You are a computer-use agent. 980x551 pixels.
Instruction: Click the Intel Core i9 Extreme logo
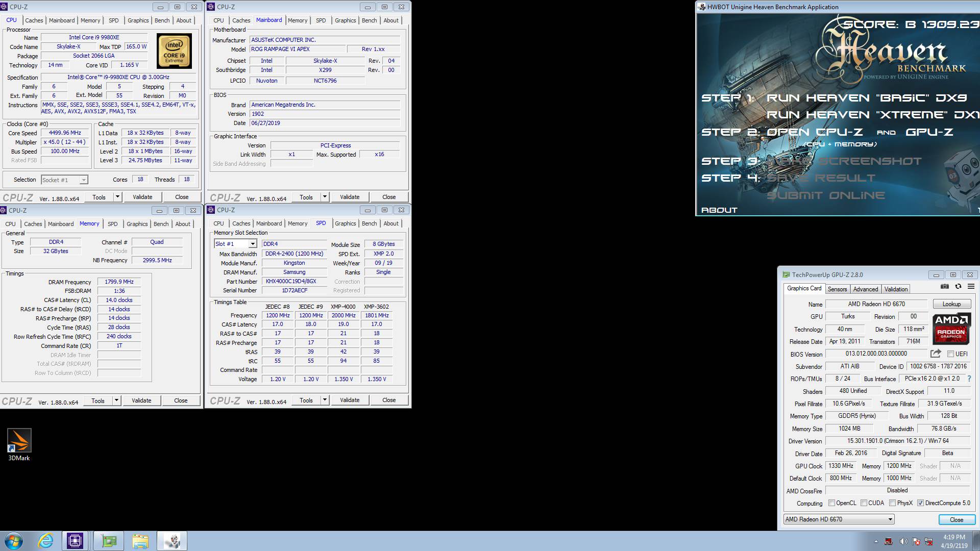tap(174, 51)
